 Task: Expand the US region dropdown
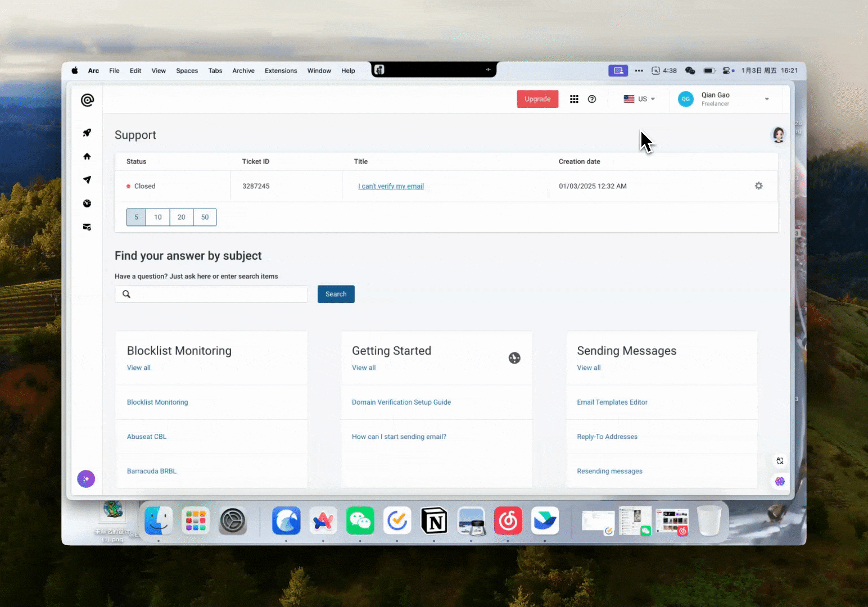tap(640, 99)
